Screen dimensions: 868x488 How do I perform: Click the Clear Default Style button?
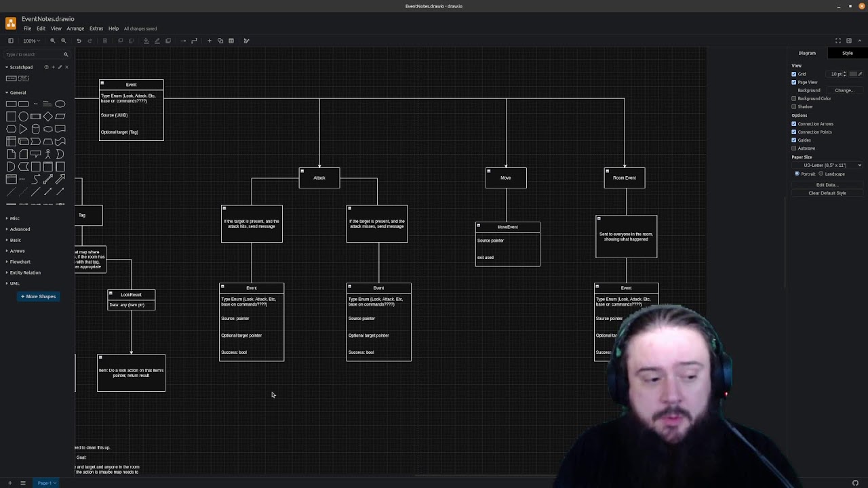point(827,192)
